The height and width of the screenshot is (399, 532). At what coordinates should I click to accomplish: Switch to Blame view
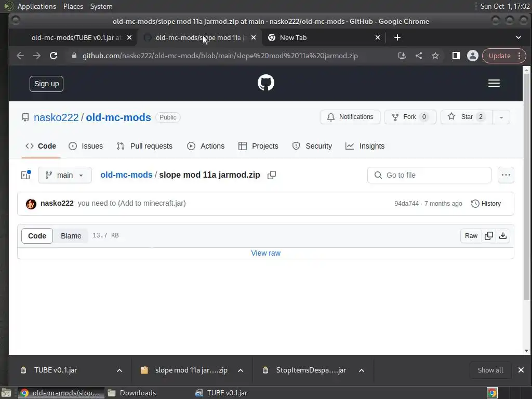(x=71, y=236)
